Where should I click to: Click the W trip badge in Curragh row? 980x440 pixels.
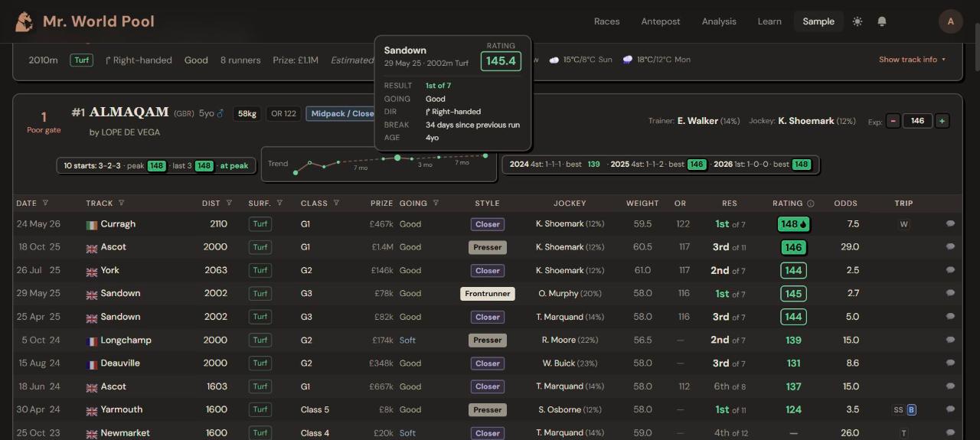coord(904,224)
